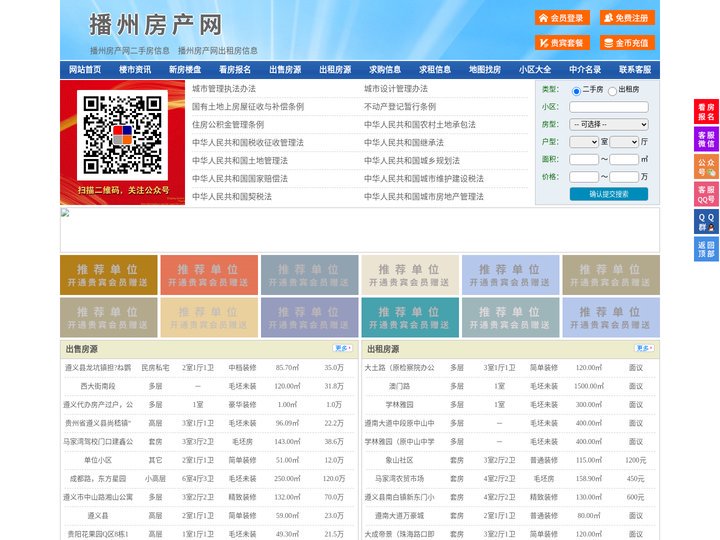Open 出租房源 in the navigation bar

pos(335,70)
